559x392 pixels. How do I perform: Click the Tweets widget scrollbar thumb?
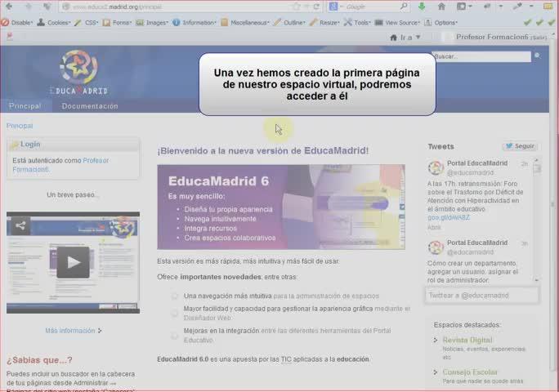(537, 168)
